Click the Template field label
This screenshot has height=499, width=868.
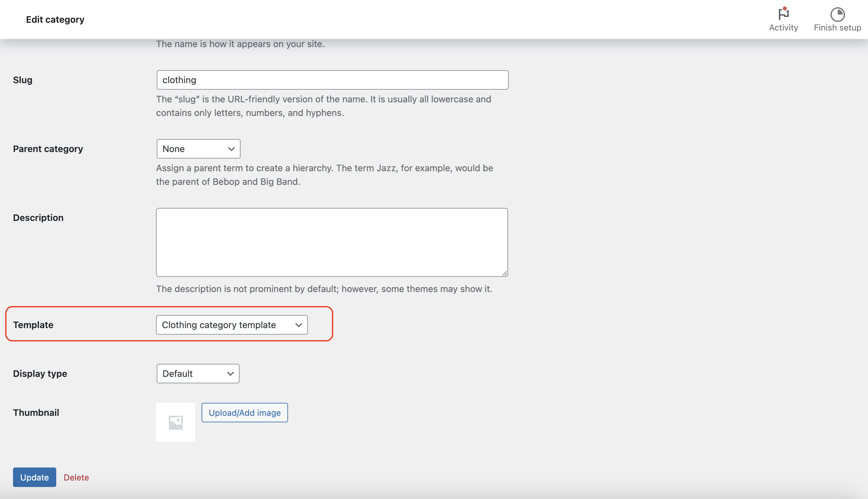pyautogui.click(x=33, y=325)
